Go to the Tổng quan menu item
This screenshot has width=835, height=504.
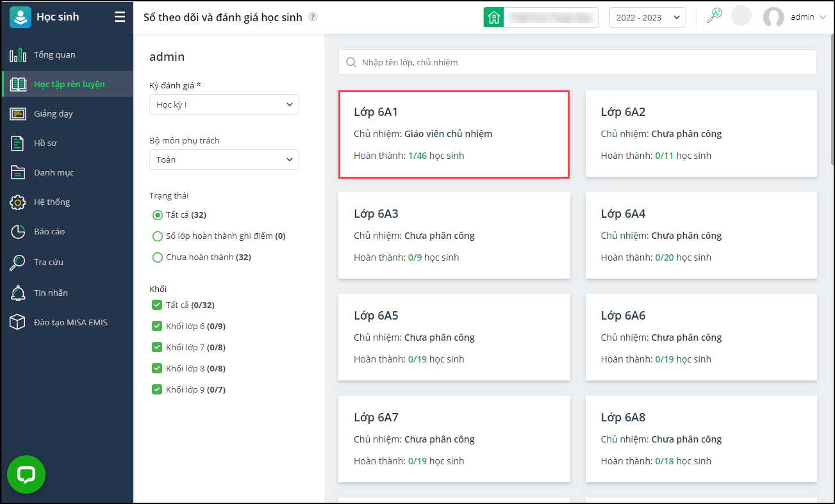(54, 55)
